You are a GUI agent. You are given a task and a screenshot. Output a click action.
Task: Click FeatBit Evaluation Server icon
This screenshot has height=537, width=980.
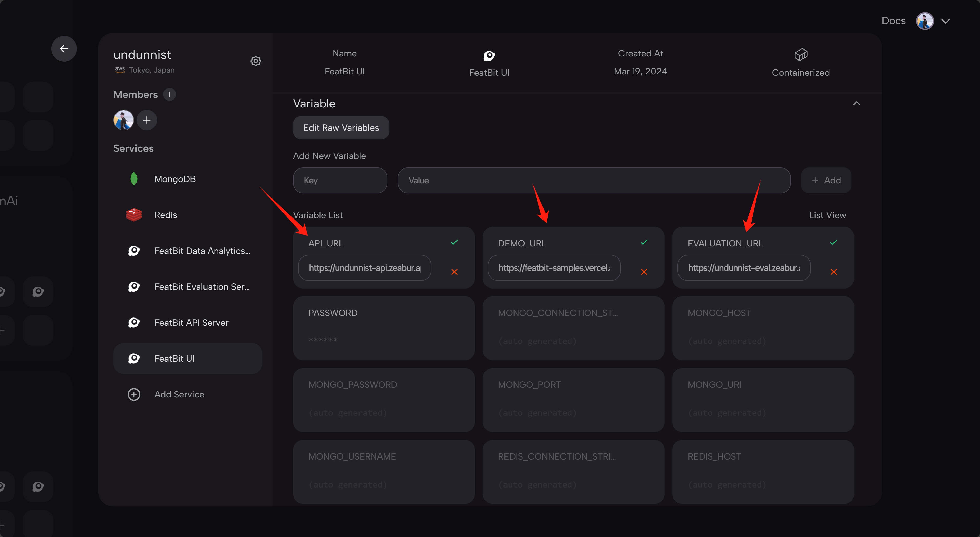click(x=134, y=287)
